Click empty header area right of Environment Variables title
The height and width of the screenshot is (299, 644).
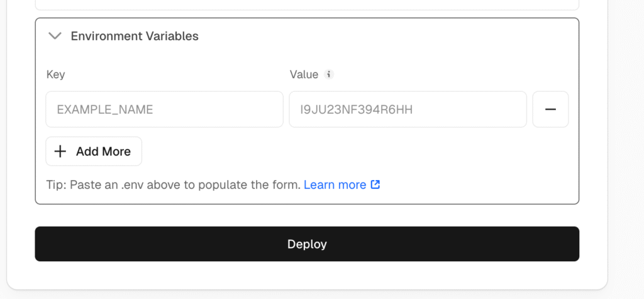[386, 36]
